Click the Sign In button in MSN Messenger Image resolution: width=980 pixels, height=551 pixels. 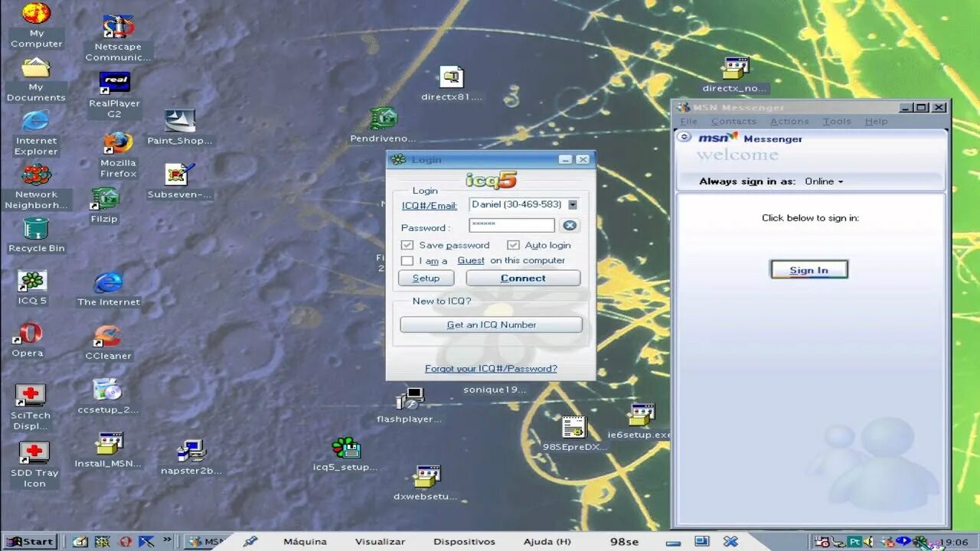[x=808, y=269]
